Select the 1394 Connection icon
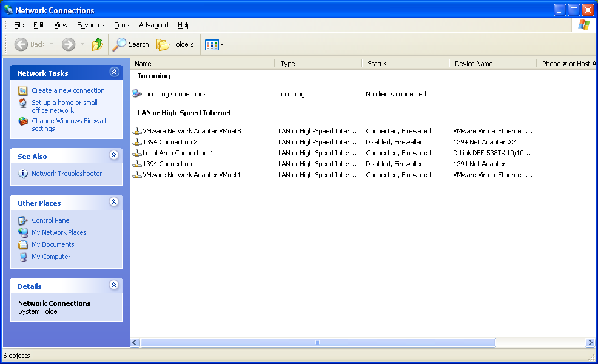Viewport: 598px width, 364px height. pyautogui.click(x=137, y=164)
